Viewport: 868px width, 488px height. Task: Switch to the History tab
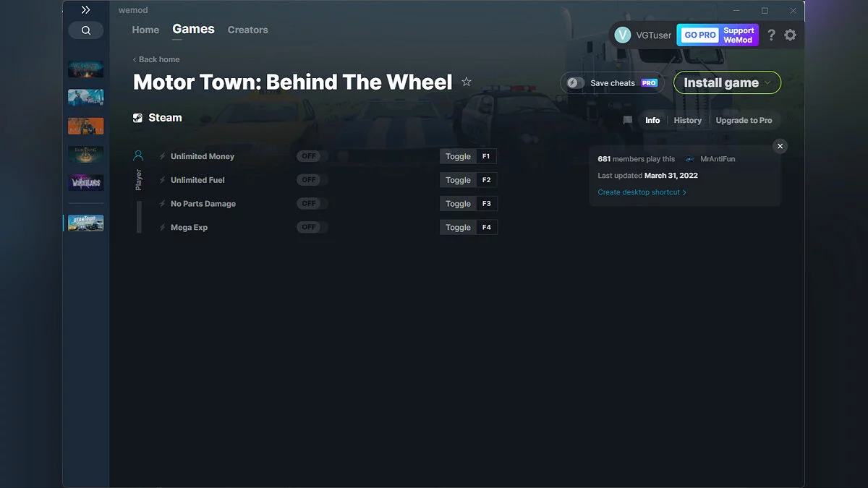[x=687, y=120]
